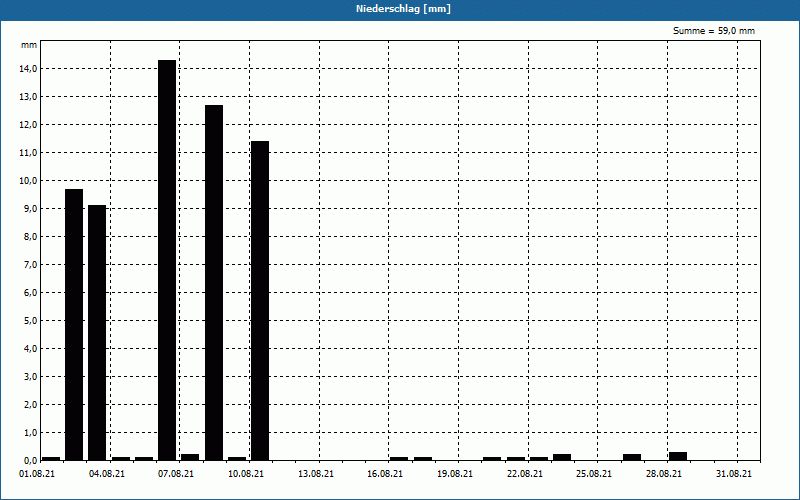Screen dimensions: 800x500
Task: Click the y-axis value 3,0
Action: pos(30,377)
